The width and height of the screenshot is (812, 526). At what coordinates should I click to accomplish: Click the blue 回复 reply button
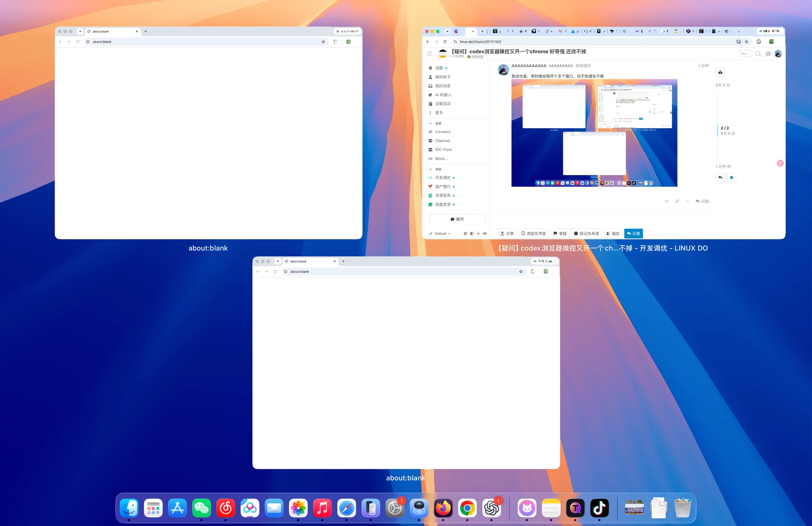pos(634,233)
